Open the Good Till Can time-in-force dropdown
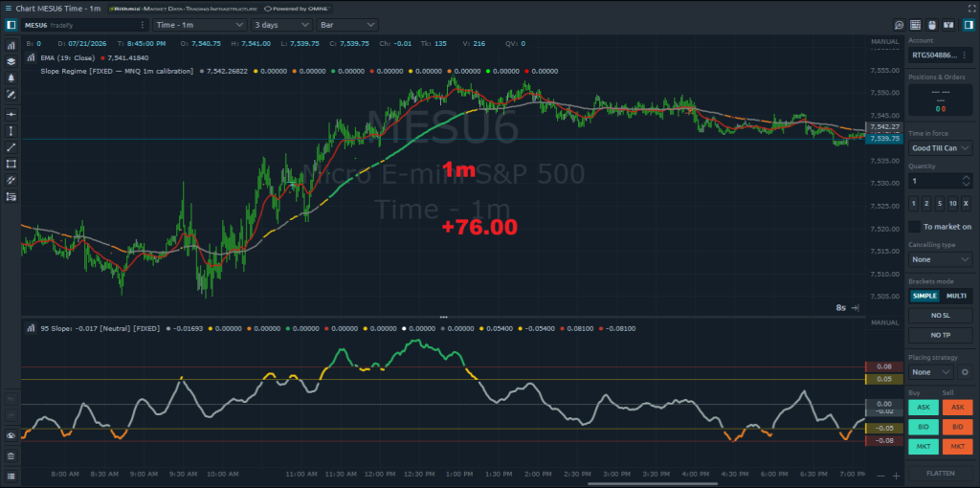Viewport: 980px width, 488px height. tap(941, 148)
